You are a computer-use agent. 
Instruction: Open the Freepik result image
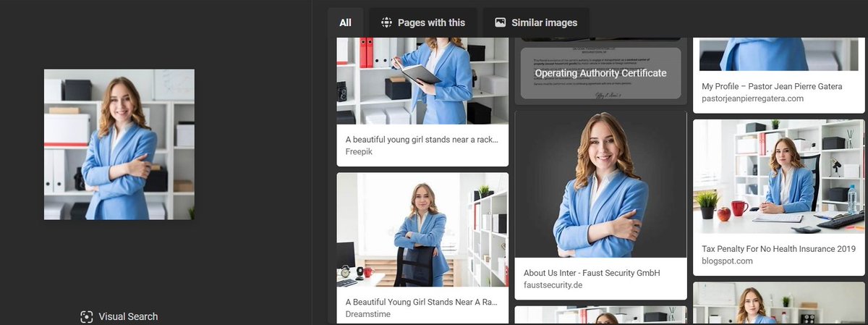point(422,81)
